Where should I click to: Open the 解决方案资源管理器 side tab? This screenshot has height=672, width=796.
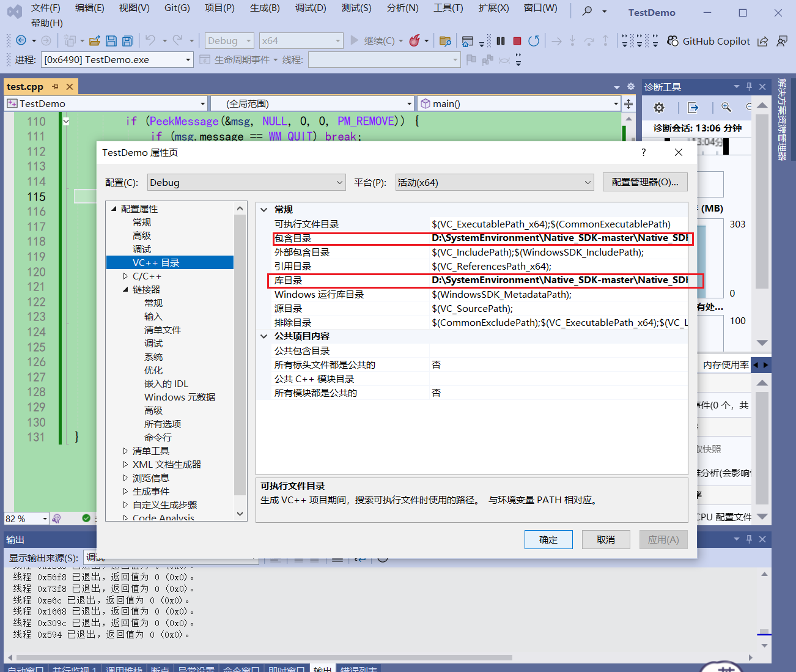click(782, 119)
